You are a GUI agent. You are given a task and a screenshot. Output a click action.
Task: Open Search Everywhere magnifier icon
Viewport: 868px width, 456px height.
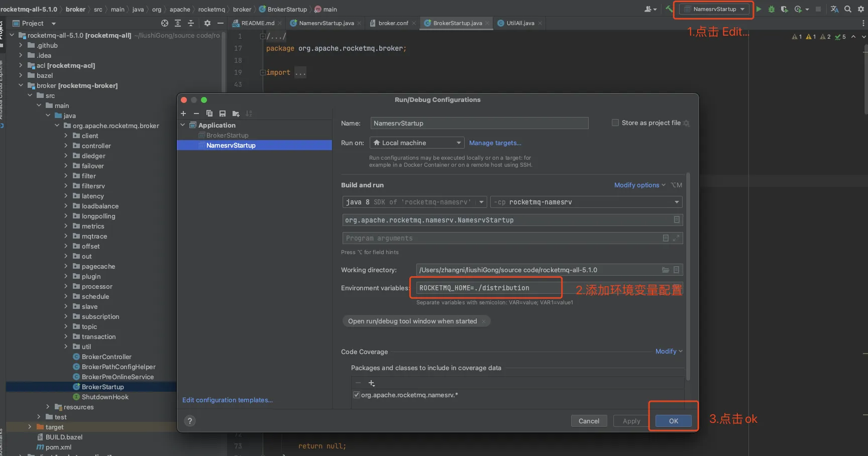point(848,9)
